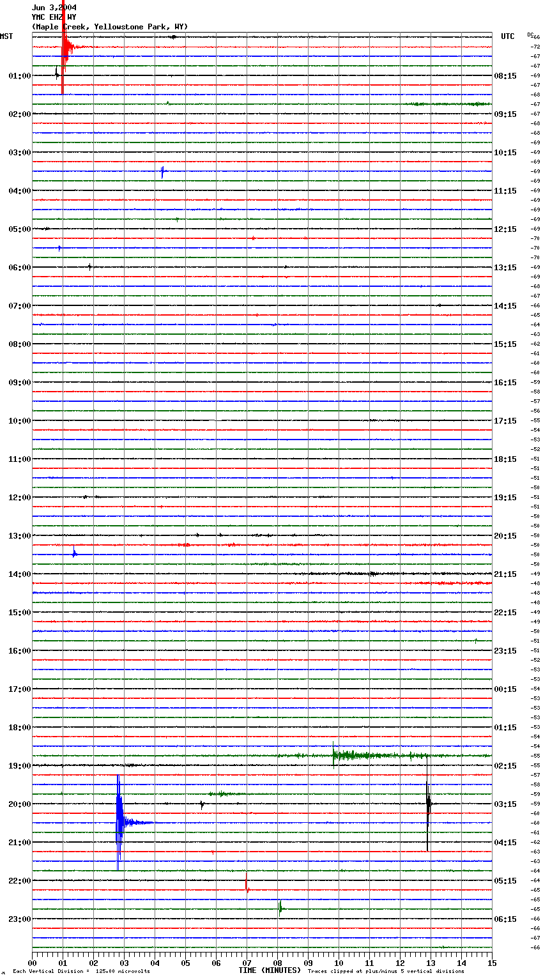Select the 02:00 MST row label
This screenshot has height=980, width=543.
(x=19, y=114)
